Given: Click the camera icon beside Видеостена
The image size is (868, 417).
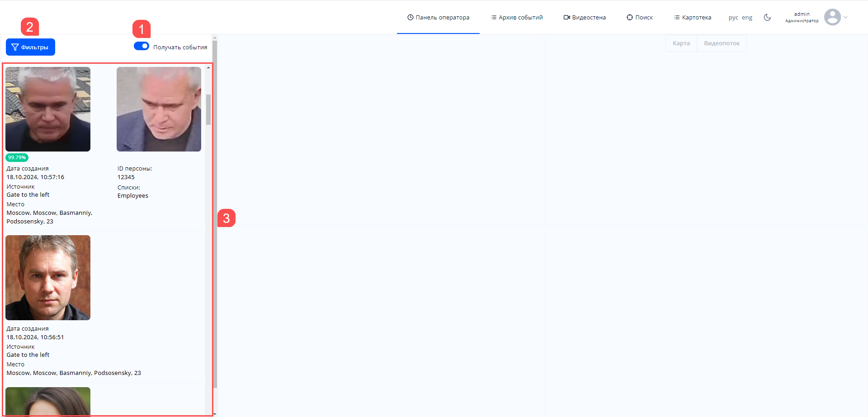Looking at the screenshot, I should click(x=566, y=18).
